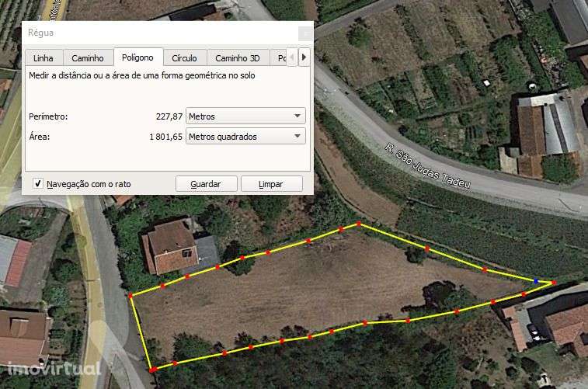Click the left arrow to scroll ruler tabs
This screenshot has height=389, width=588.
pyautogui.click(x=292, y=57)
